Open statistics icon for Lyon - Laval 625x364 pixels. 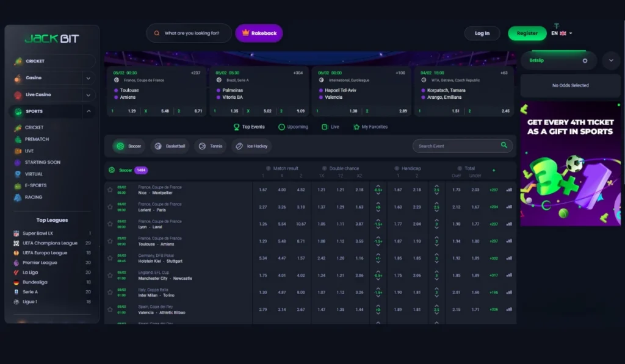[x=509, y=224]
